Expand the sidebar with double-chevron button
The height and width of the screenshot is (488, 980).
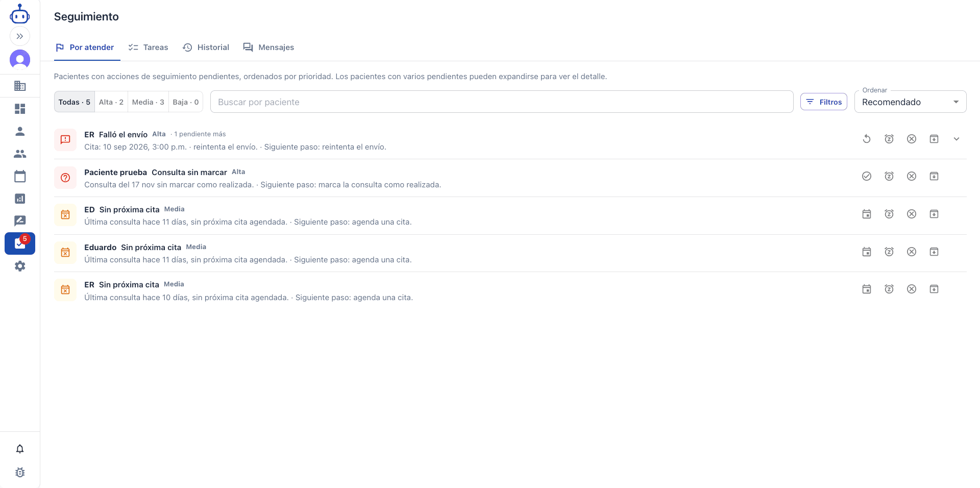coord(20,36)
